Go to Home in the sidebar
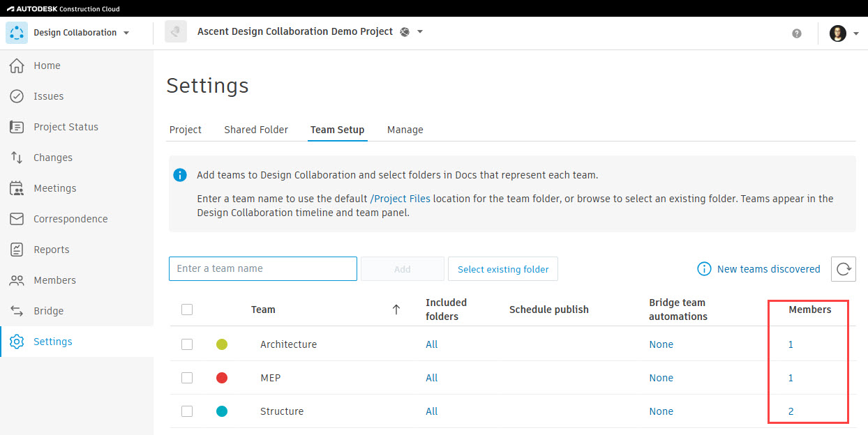868x435 pixels. (x=77, y=66)
